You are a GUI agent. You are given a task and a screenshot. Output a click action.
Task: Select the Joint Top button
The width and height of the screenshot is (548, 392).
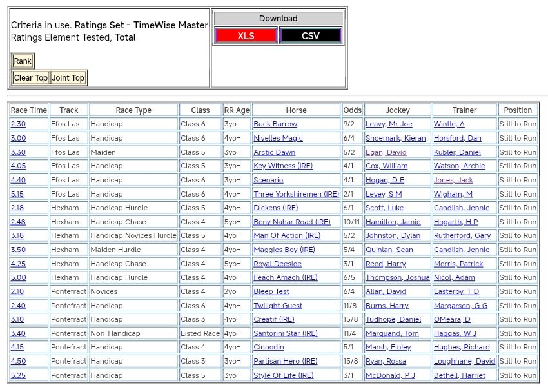[68, 78]
